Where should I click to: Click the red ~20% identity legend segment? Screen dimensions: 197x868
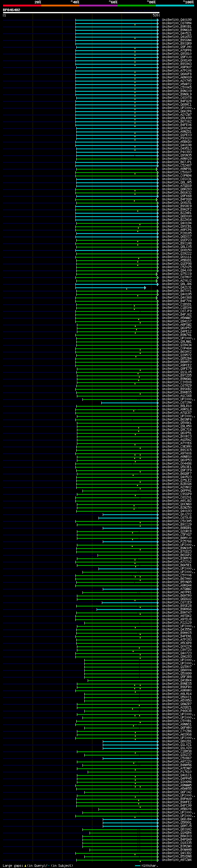[x=22, y=6]
